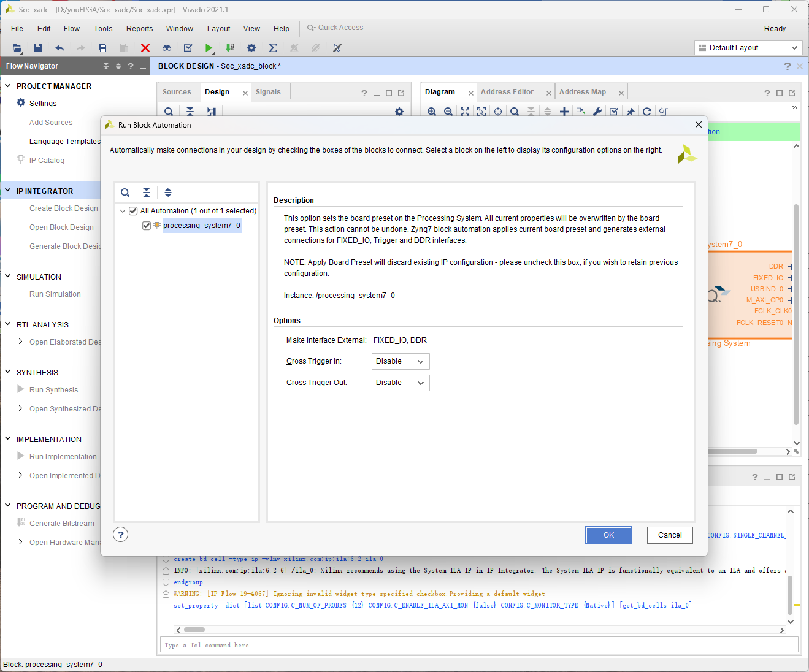Zoom in on the Diagram
Viewport: 809px width, 672px height.
(x=432, y=112)
